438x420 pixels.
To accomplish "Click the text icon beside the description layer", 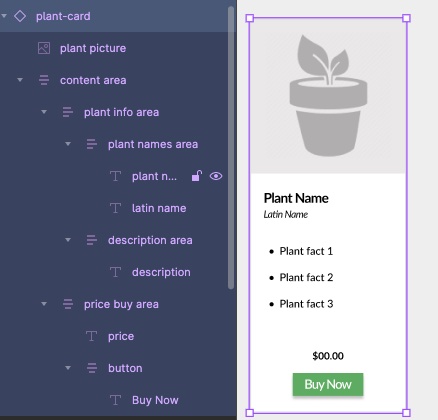I will [115, 272].
